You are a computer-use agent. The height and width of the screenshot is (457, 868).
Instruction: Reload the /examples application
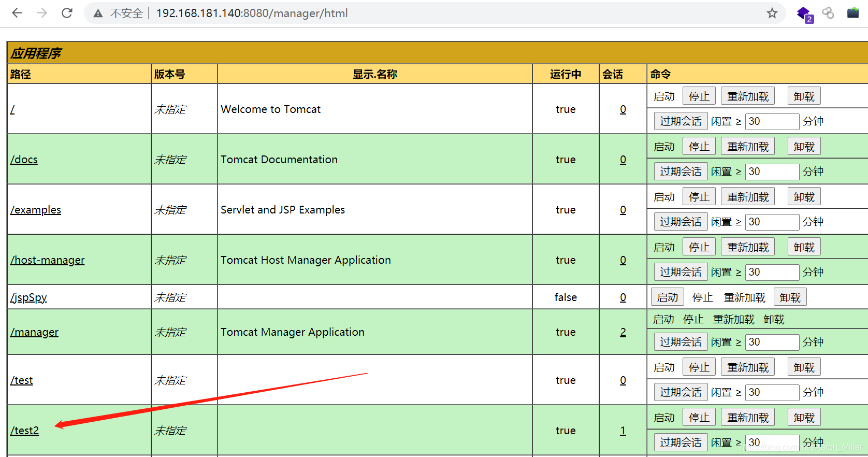(x=748, y=197)
